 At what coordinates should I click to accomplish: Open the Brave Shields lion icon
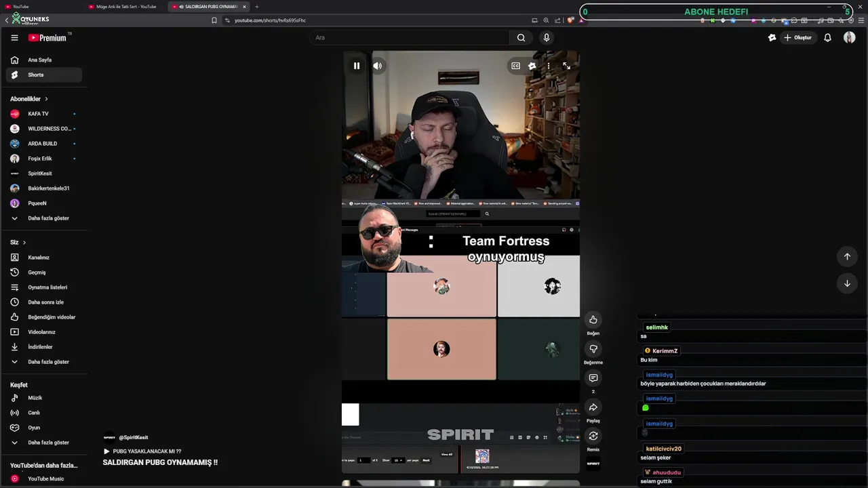pyautogui.click(x=570, y=20)
